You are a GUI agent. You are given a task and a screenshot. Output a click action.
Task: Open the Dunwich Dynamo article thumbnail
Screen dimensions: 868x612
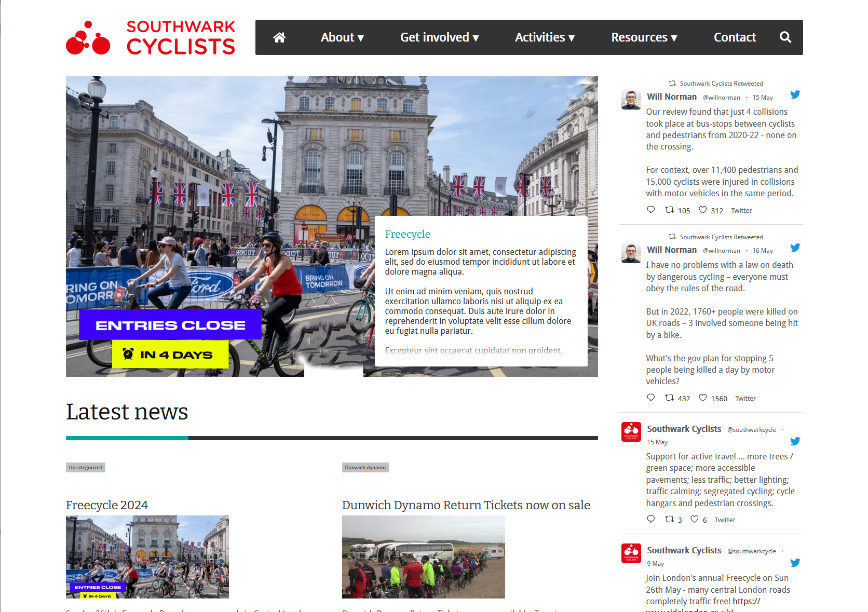pos(423,557)
